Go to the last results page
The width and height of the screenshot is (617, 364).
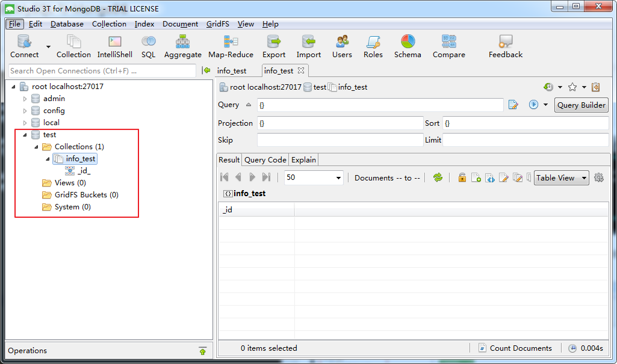[x=267, y=177]
